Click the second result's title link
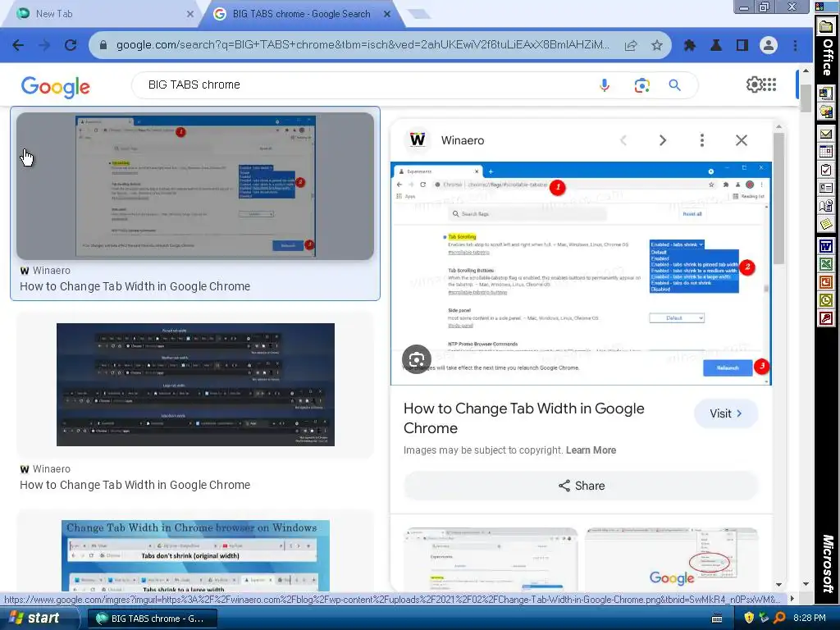This screenshot has width=840, height=630. pyautogui.click(x=135, y=485)
